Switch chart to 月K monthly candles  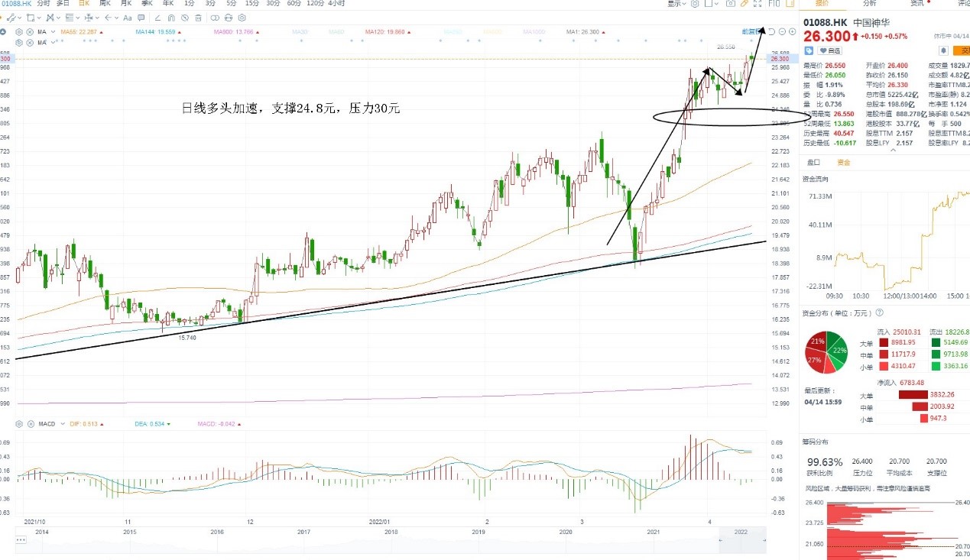click(x=126, y=4)
